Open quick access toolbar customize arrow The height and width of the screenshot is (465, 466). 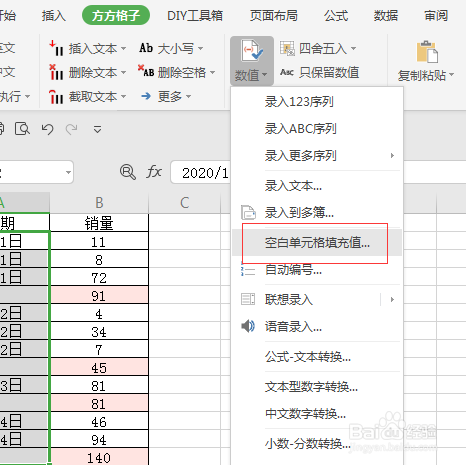coord(97,129)
